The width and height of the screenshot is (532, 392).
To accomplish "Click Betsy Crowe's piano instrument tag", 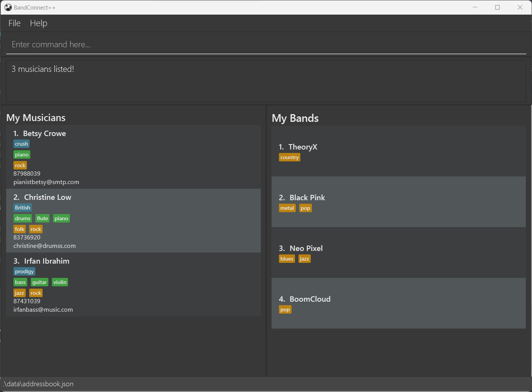I will (x=22, y=155).
